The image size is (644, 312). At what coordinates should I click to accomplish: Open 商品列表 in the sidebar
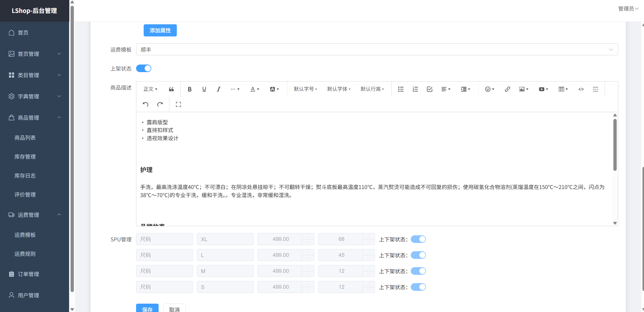pyautogui.click(x=25, y=138)
